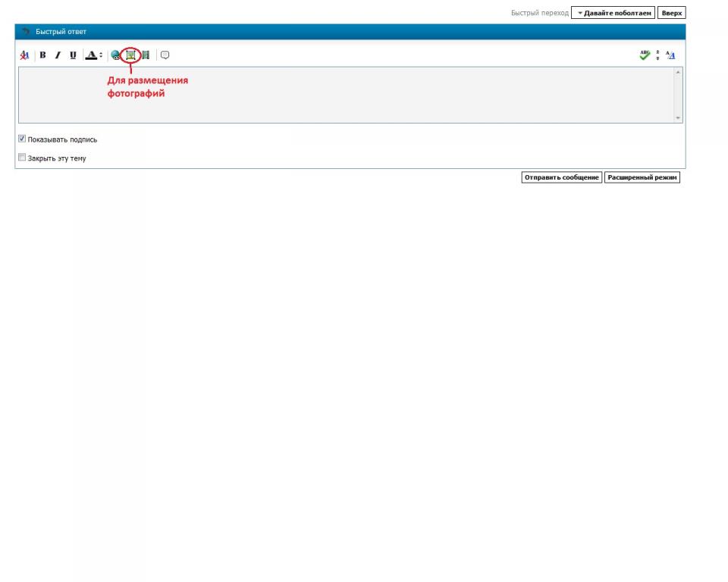
Task: Click the Remove Text Formatting icon
Action: (x=24, y=55)
